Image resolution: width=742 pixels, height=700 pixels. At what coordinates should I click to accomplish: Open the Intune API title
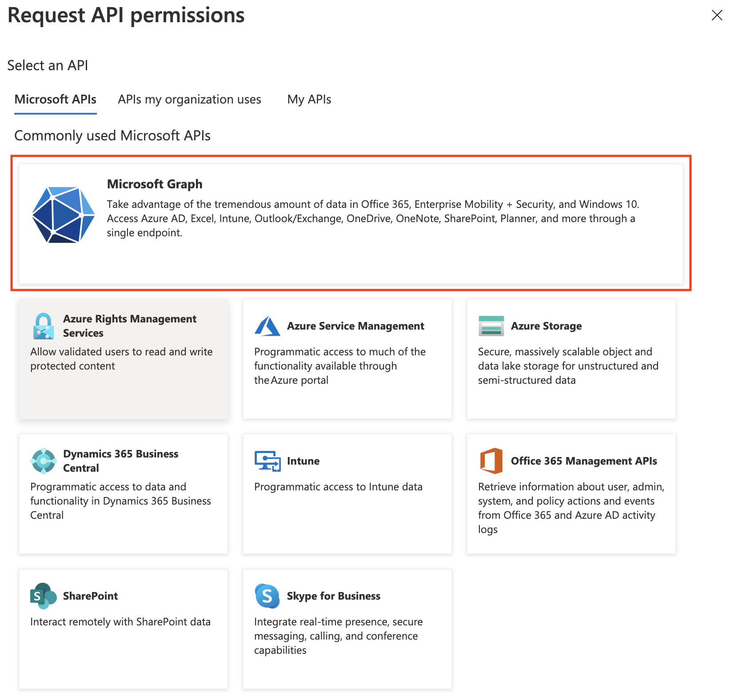[303, 461]
